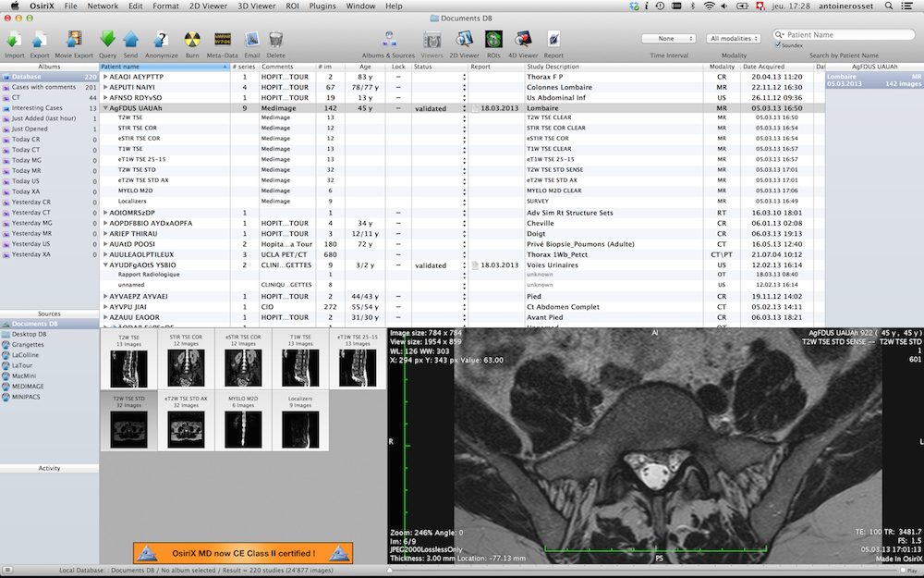The width and height of the screenshot is (924, 578).
Task: Select the eT2W TSE STD AX thumbnail
Action: 186,421
